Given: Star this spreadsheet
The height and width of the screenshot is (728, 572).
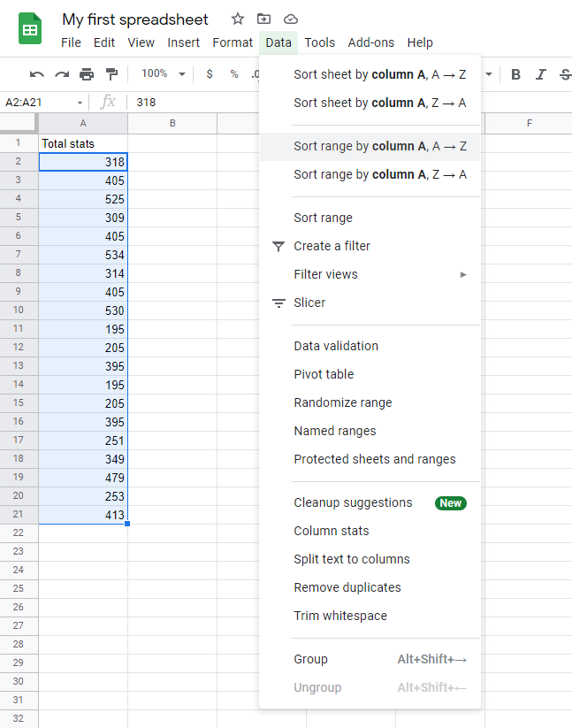Looking at the screenshot, I should (x=237, y=19).
